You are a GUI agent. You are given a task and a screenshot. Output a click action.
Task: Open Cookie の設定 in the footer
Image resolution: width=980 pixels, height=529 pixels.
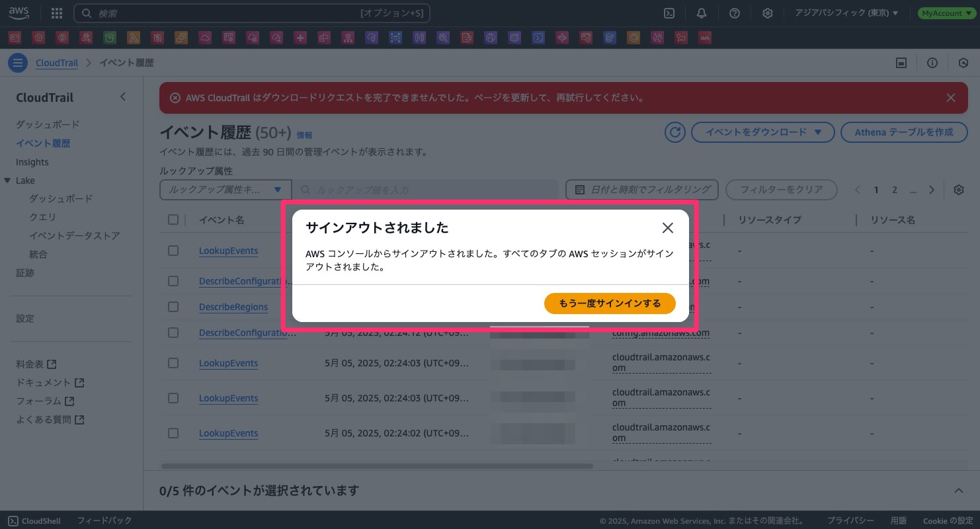948,520
